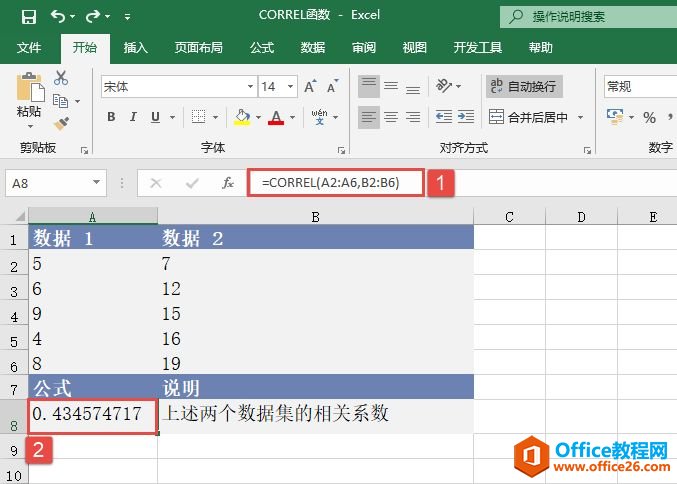Switch to the 页面布局 ribbon tab

[199, 47]
